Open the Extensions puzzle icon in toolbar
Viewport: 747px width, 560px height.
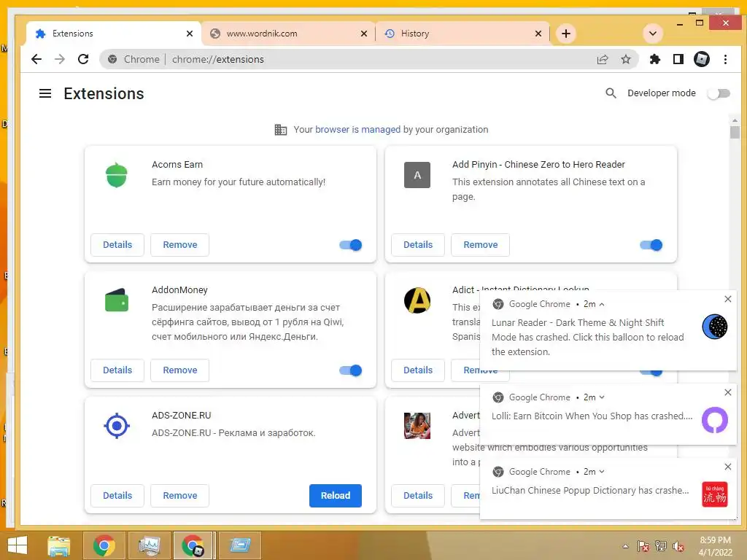[655, 59]
